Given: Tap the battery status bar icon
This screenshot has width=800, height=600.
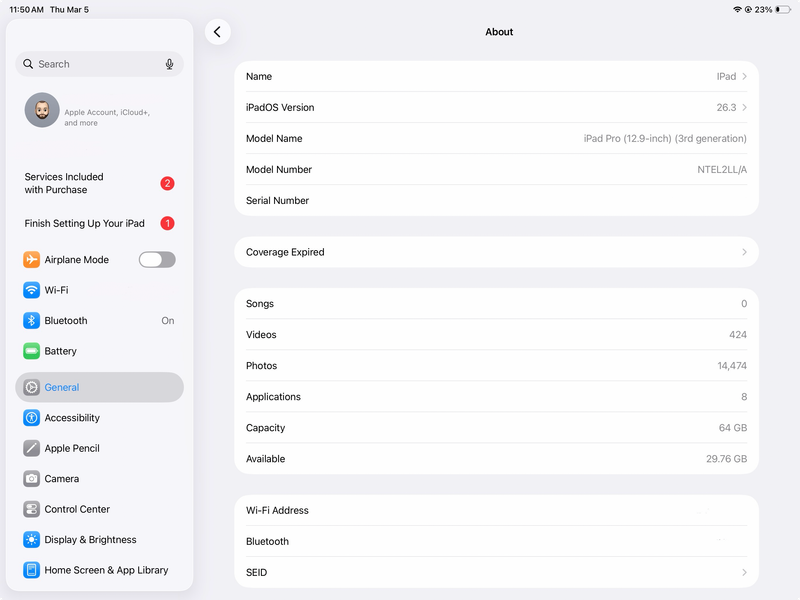Looking at the screenshot, I should point(783,9).
